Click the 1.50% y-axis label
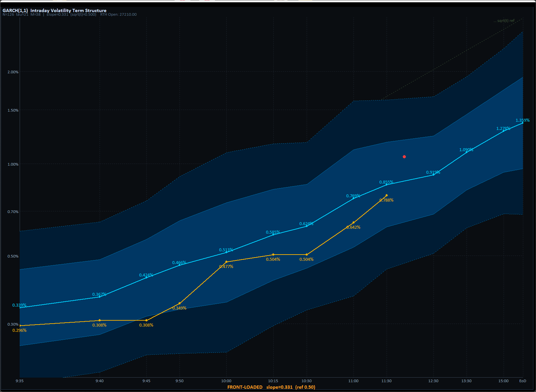 tap(13, 110)
